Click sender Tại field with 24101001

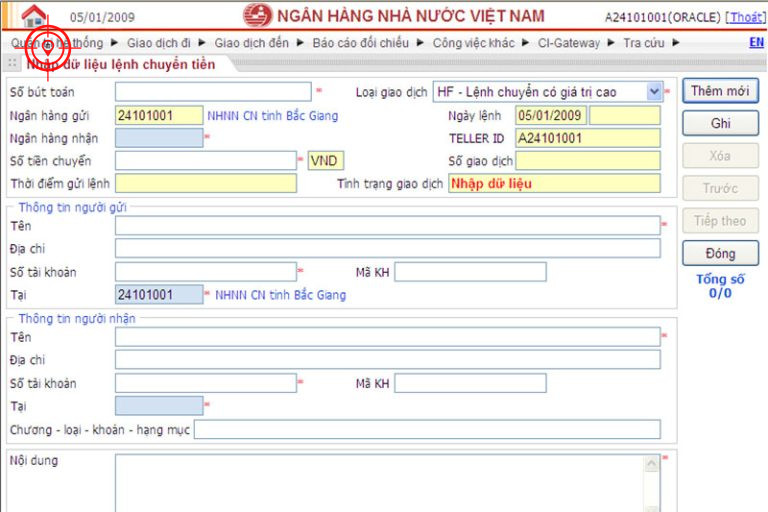[x=159, y=294]
